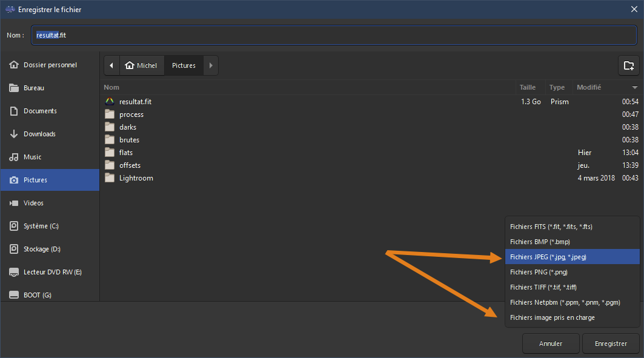Screen dimensions: 644x358
Task: Toggle sort arrow in Modifié column
Action: (634, 87)
